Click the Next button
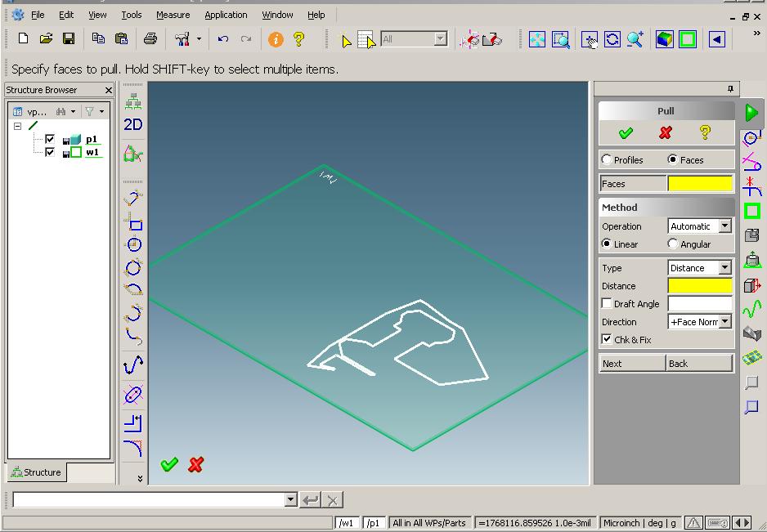Screen dimensions: 767x532 [x=632, y=364]
